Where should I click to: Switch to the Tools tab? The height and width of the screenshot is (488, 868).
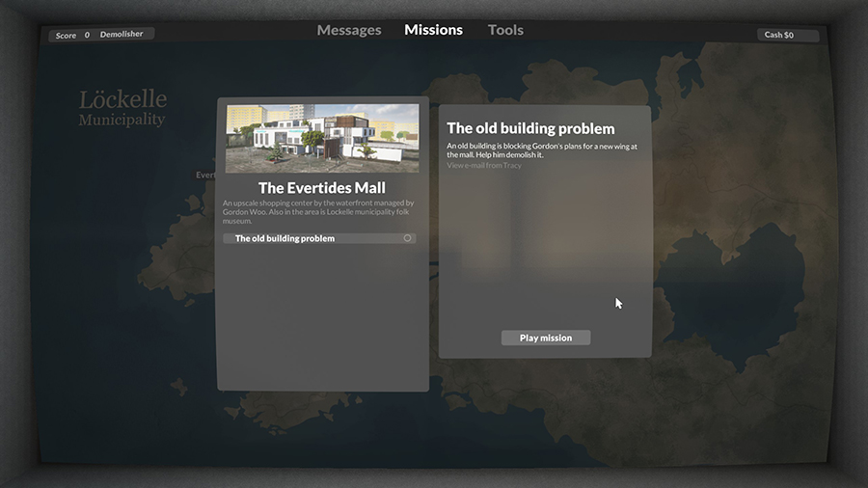(x=505, y=30)
